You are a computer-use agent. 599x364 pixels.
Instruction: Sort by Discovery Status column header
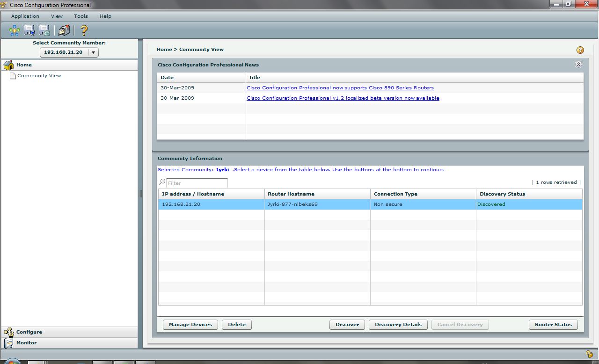(x=529, y=194)
